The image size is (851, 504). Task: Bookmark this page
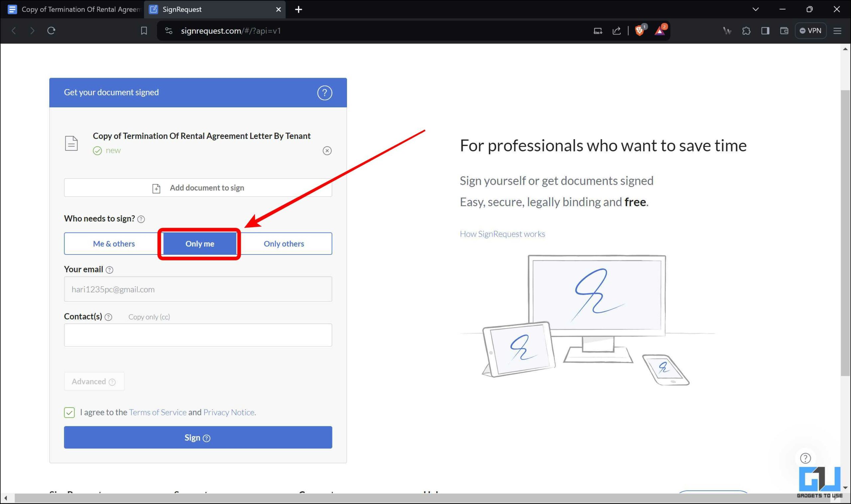point(144,31)
